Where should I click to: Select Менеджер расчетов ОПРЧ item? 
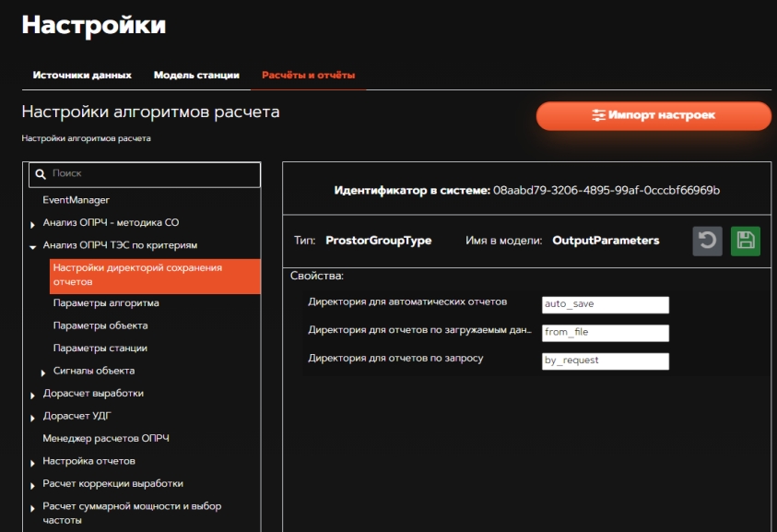pos(106,439)
